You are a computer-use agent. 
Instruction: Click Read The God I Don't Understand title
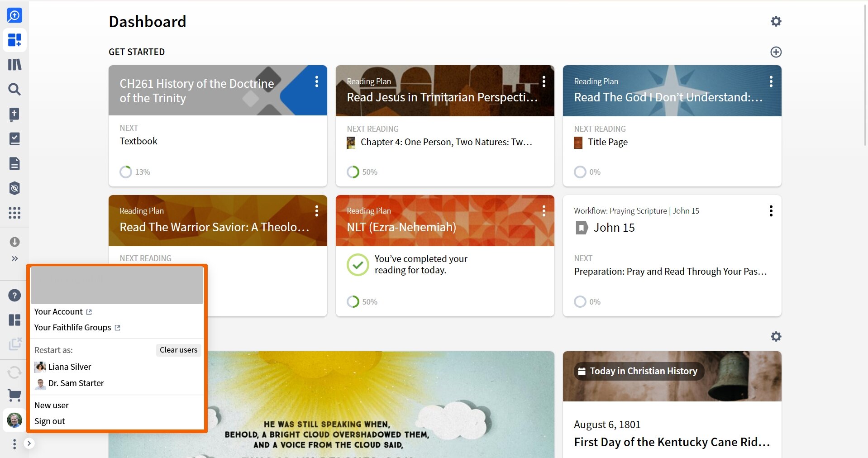click(x=668, y=97)
